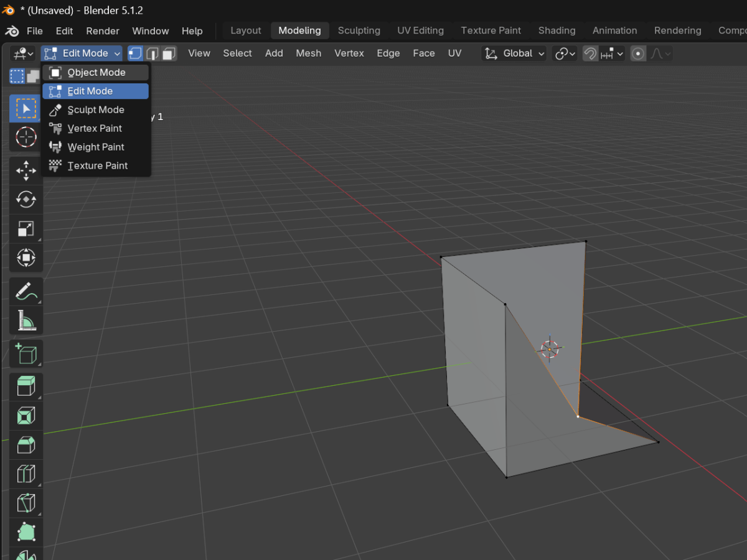Open the Mesh menu
The image size is (747, 560).
tap(308, 54)
